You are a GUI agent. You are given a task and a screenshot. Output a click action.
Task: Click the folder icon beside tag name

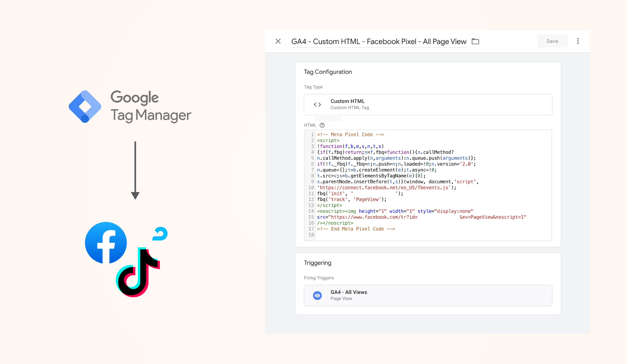pos(475,41)
